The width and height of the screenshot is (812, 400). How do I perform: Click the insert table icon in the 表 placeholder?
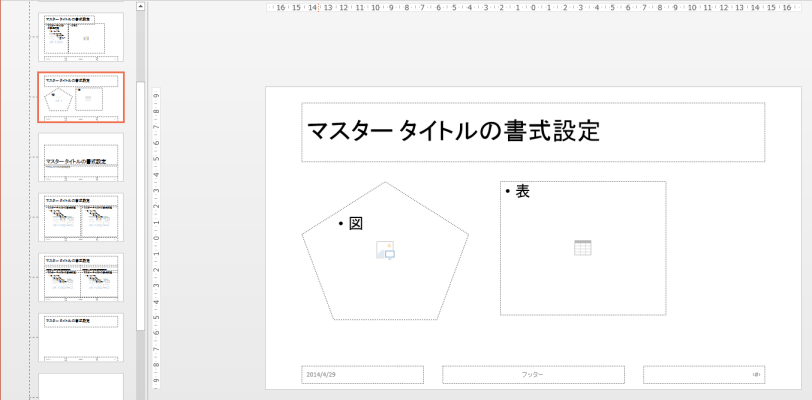click(583, 248)
